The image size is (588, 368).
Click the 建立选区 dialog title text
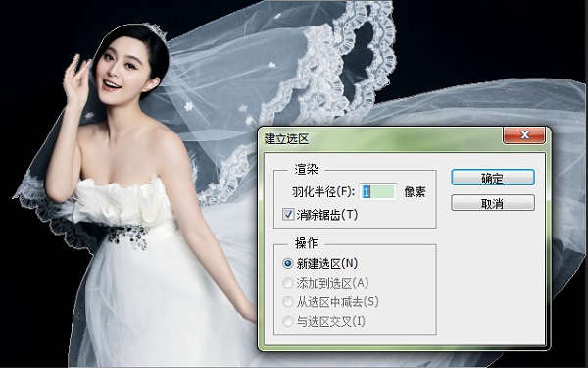pyautogui.click(x=286, y=139)
